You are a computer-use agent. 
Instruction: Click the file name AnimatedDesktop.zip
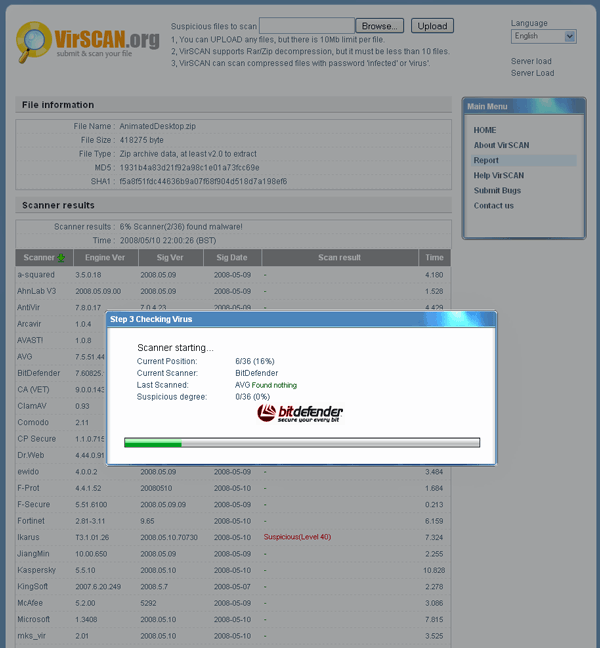157,126
